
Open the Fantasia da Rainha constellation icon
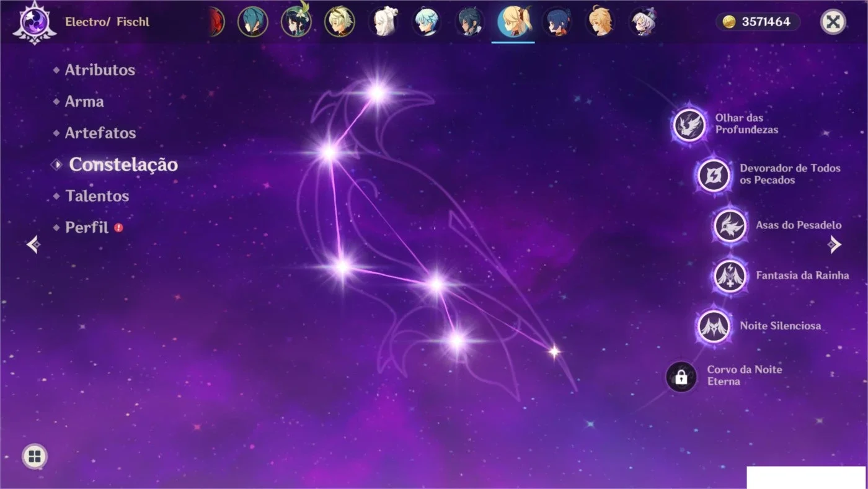point(730,276)
